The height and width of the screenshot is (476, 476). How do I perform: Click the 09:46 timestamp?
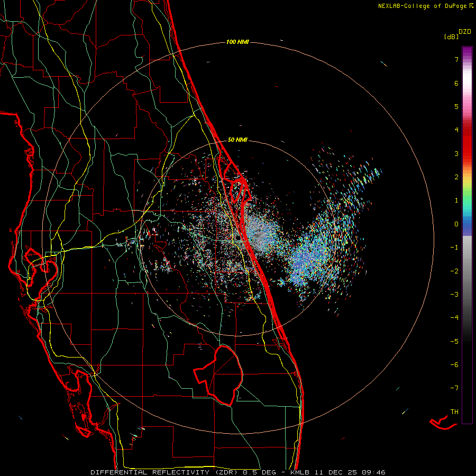[x=374, y=472]
